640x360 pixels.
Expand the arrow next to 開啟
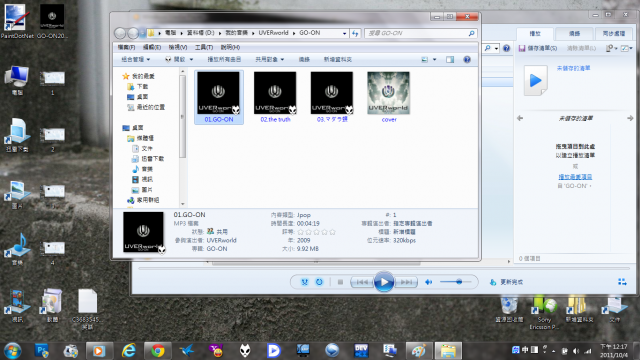click(191, 60)
